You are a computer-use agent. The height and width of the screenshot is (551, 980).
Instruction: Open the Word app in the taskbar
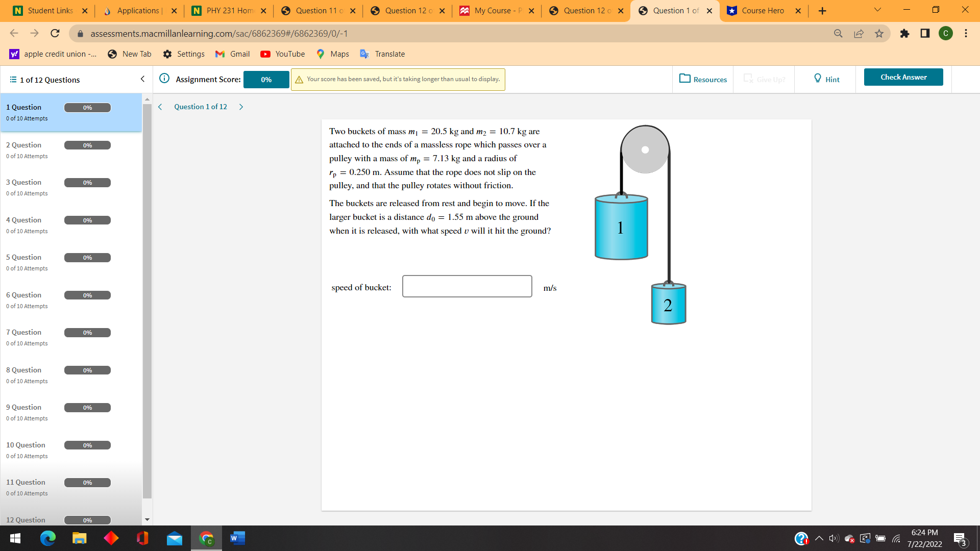(x=237, y=538)
